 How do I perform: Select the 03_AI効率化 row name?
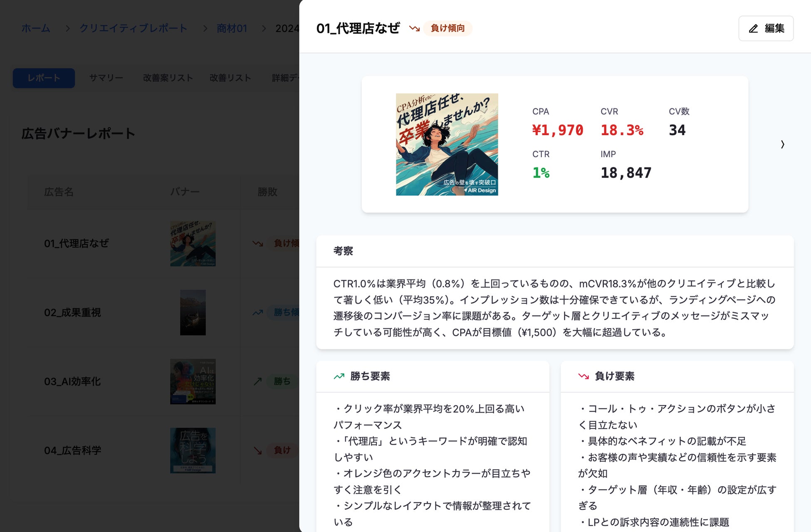tap(72, 381)
